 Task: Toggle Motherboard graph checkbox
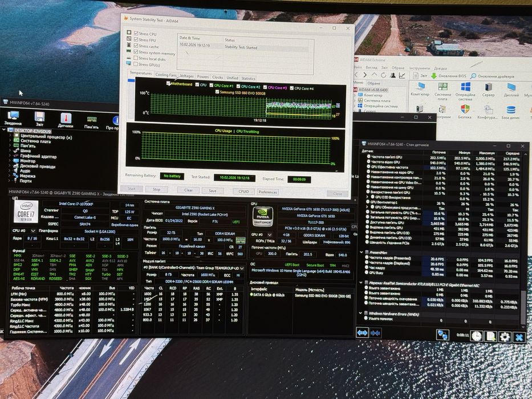point(169,83)
